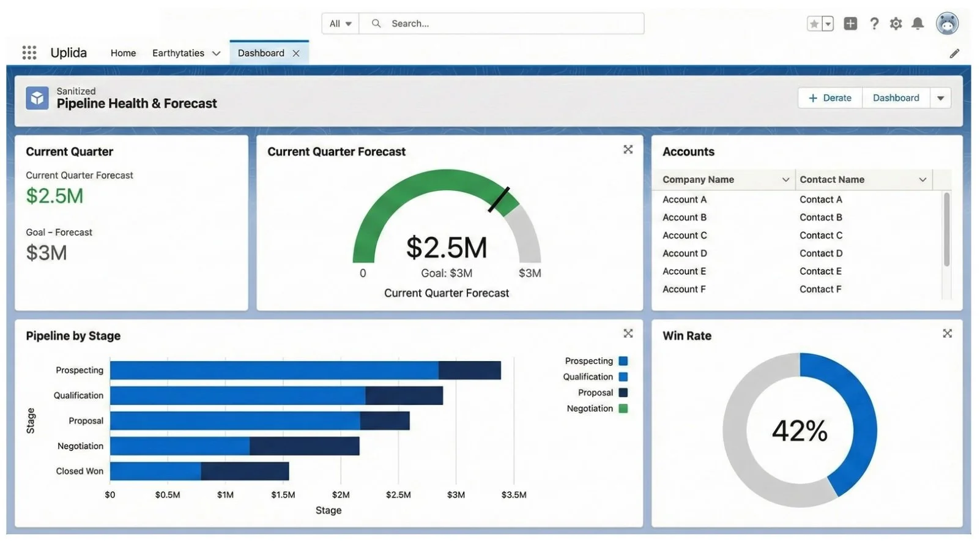Viewport: 980px width, 541px height.
Task: Click the pencil edit navigation icon
Action: point(954,54)
